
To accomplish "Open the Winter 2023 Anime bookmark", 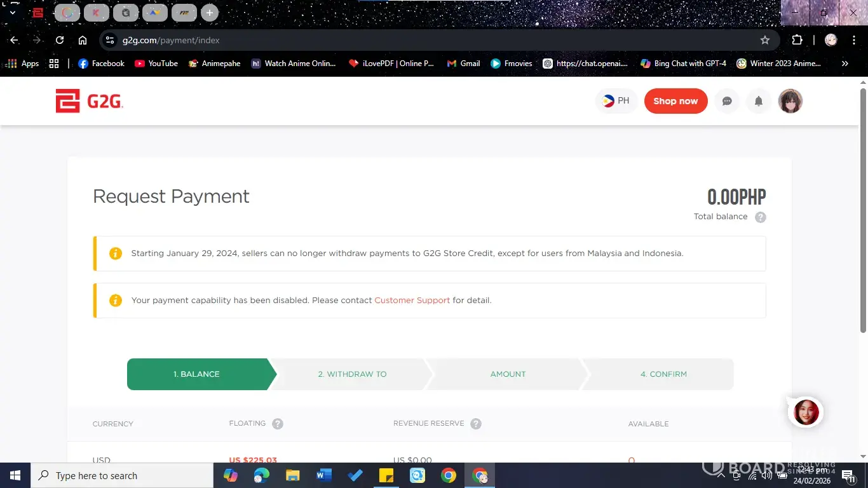I will tap(778, 64).
